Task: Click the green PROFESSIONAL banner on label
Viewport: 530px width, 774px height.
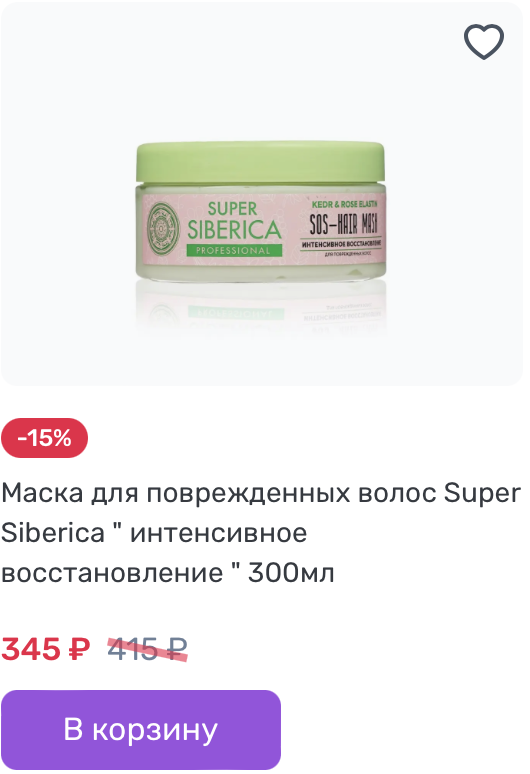Action: tap(233, 250)
